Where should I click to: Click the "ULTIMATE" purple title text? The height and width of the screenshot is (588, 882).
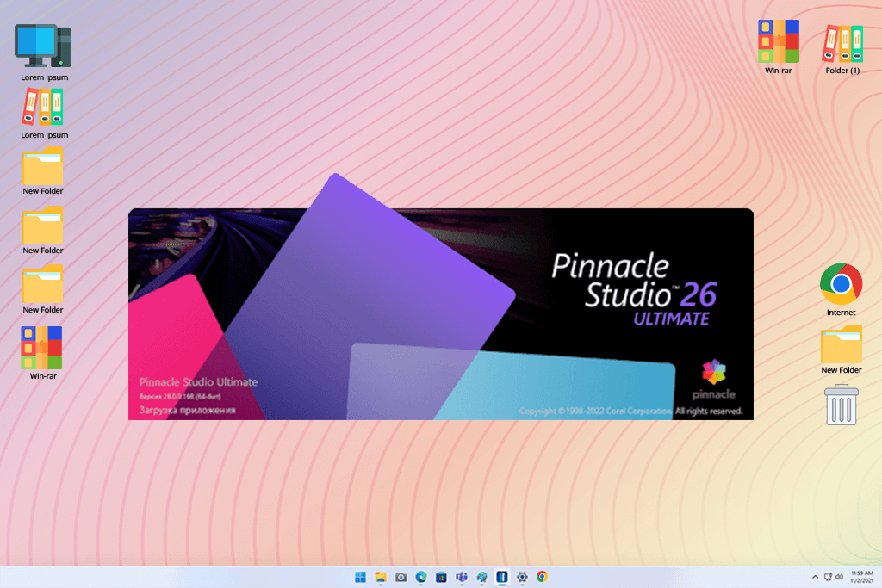(x=672, y=319)
